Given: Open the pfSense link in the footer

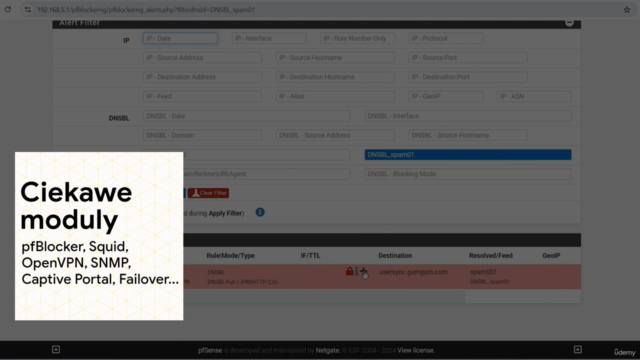Looking at the screenshot, I should [210, 350].
